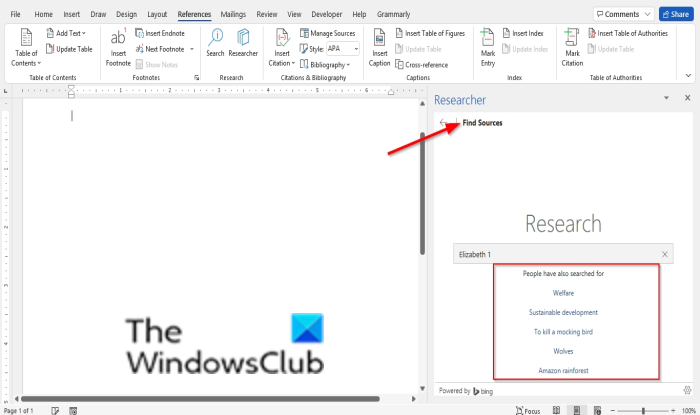
Task: Expand the Table of Contents dropdown
Action: click(x=26, y=47)
